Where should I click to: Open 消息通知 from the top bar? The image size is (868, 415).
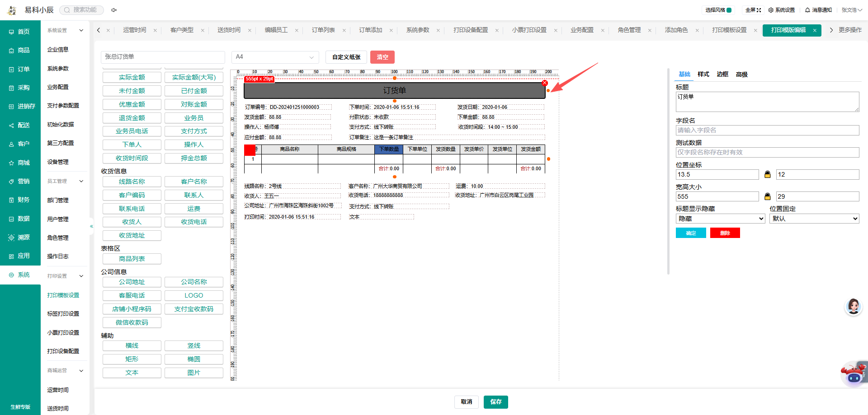[x=818, y=10]
